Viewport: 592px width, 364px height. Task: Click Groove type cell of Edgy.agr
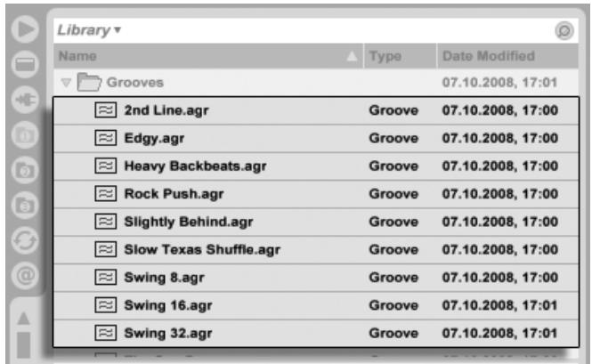393,139
